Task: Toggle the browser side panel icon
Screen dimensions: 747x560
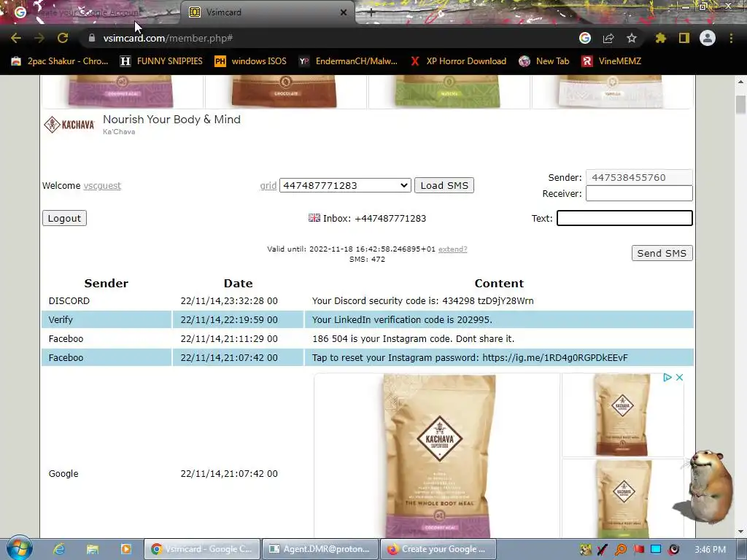Action: point(684,38)
